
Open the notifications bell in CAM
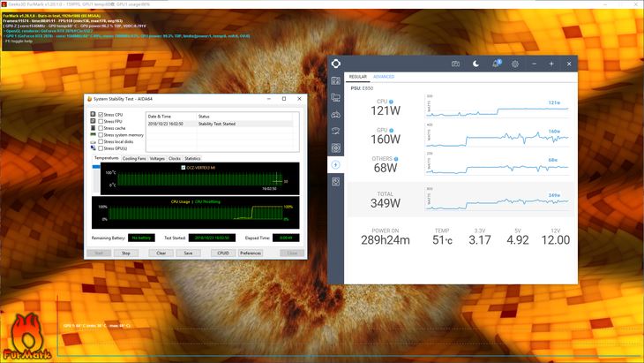click(x=496, y=64)
